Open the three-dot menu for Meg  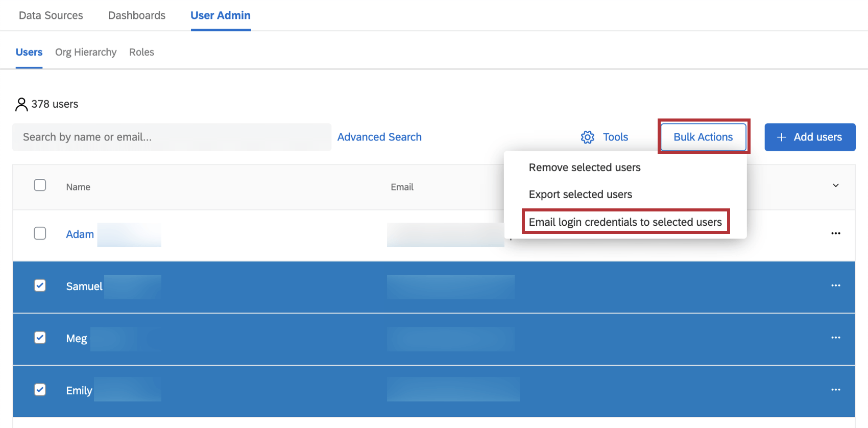pyautogui.click(x=836, y=338)
